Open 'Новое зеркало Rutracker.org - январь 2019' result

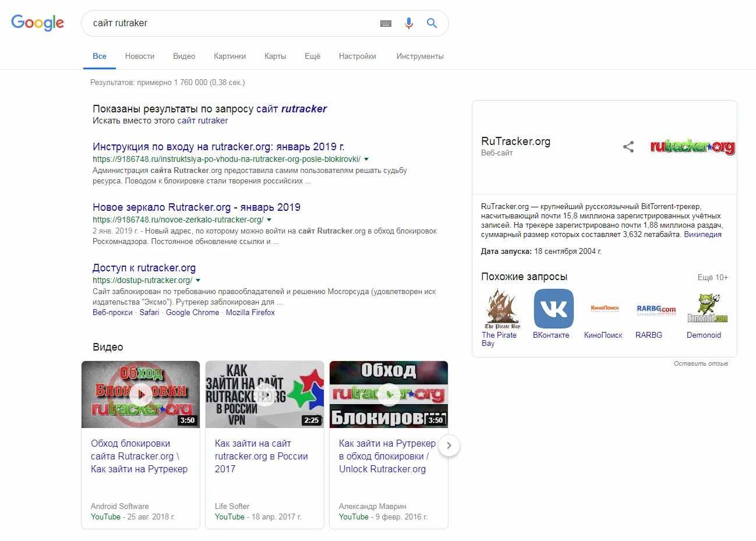pos(196,207)
